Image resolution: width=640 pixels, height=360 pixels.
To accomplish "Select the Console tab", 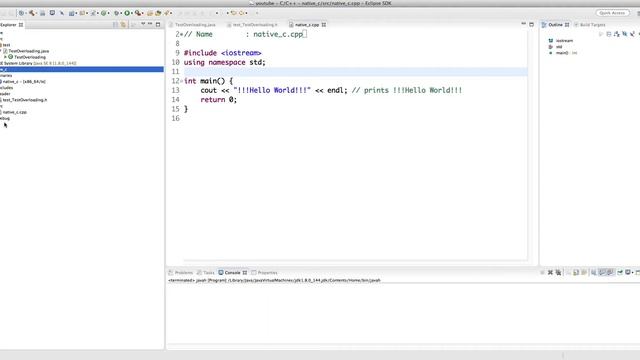I will coord(232,273).
